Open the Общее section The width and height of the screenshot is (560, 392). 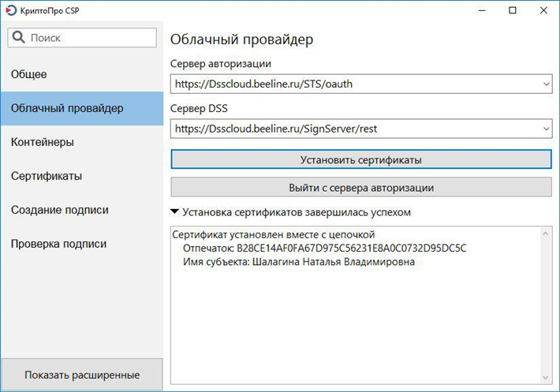(x=82, y=74)
